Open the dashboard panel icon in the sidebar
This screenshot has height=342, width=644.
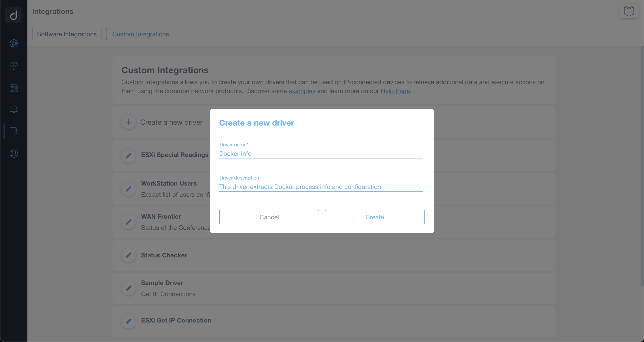tap(14, 88)
